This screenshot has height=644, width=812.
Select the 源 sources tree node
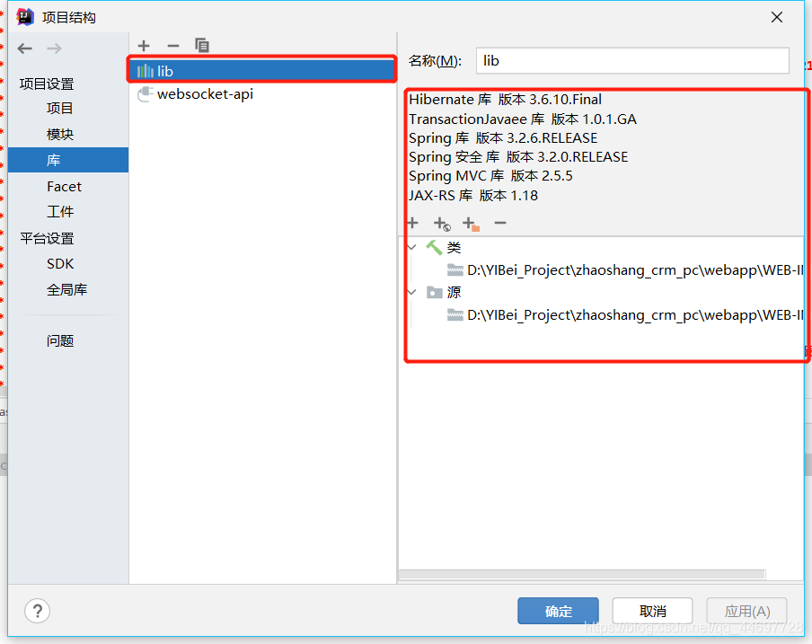tap(455, 293)
